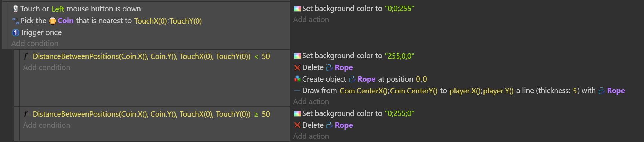The width and height of the screenshot is (644, 142).
Task: Edit the "255;0;0" color value
Action: [399, 56]
